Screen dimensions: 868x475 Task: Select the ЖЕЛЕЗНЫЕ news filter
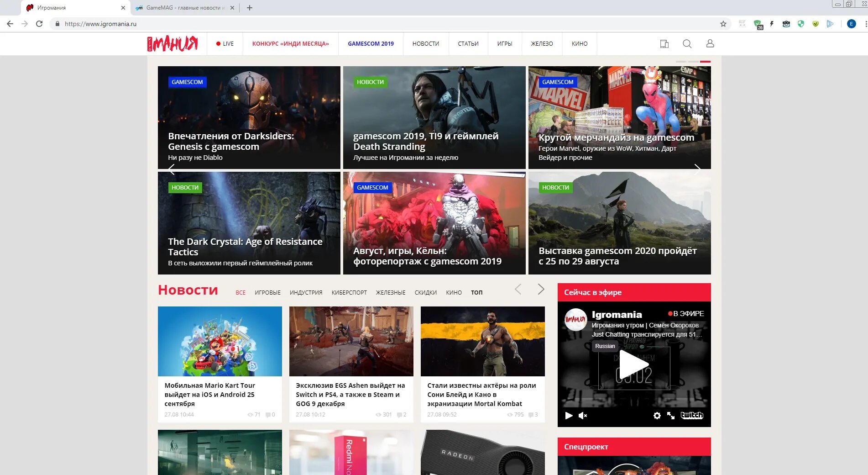pos(391,292)
